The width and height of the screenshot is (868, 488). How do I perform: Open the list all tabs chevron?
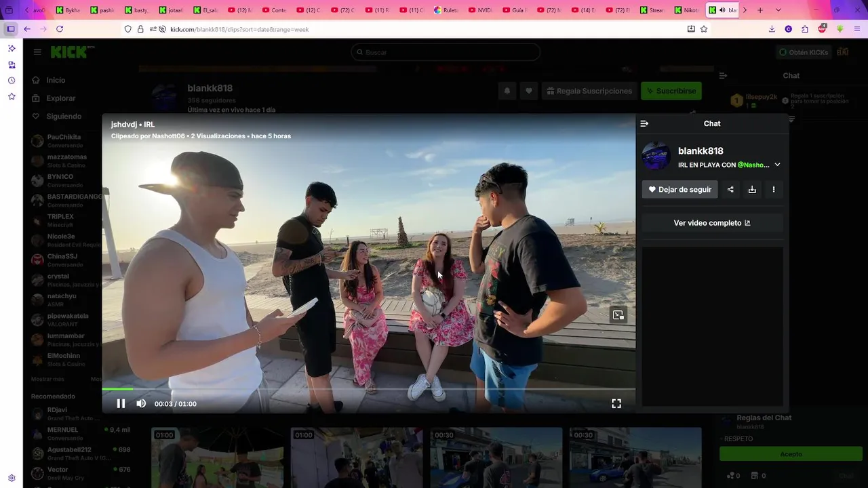tap(778, 10)
